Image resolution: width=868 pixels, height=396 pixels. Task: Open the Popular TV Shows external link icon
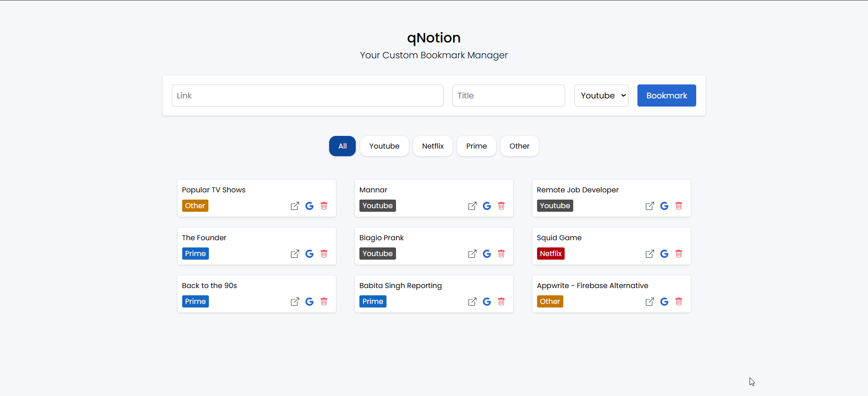tap(295, 206)
